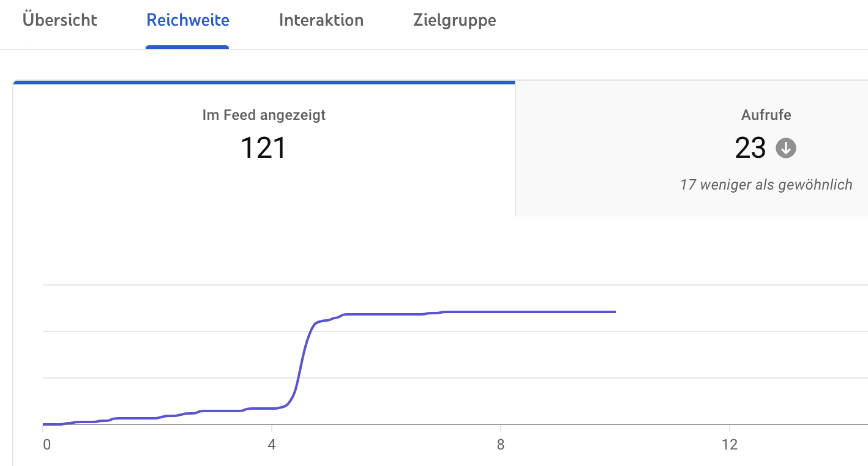The image size is (868, 466).
Task: Open the Übersicht tab
Action: 60,20
